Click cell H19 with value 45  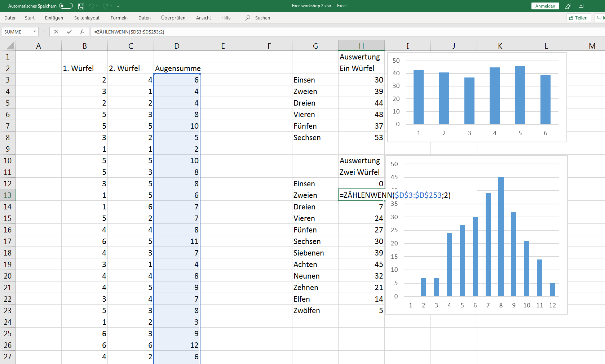coord(361,264)
